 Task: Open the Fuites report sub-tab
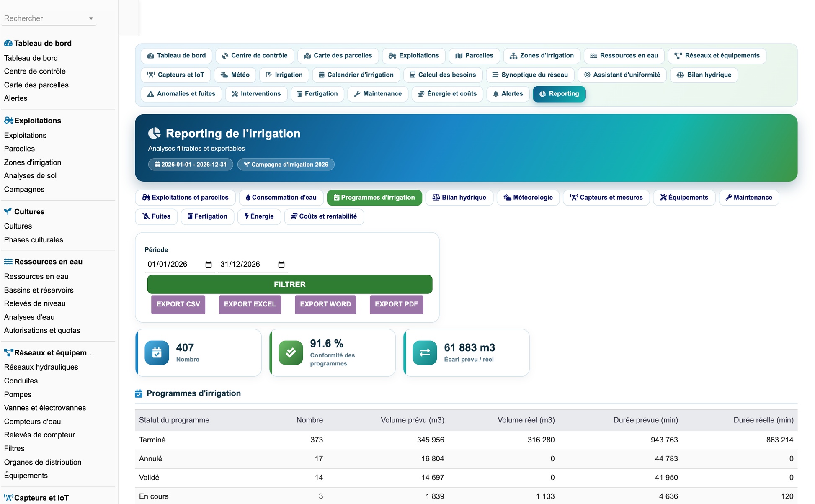point(156,216)
